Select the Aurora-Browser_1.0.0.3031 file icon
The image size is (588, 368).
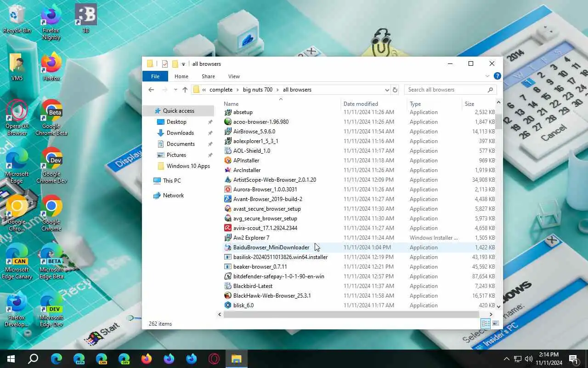coord(227,190)
